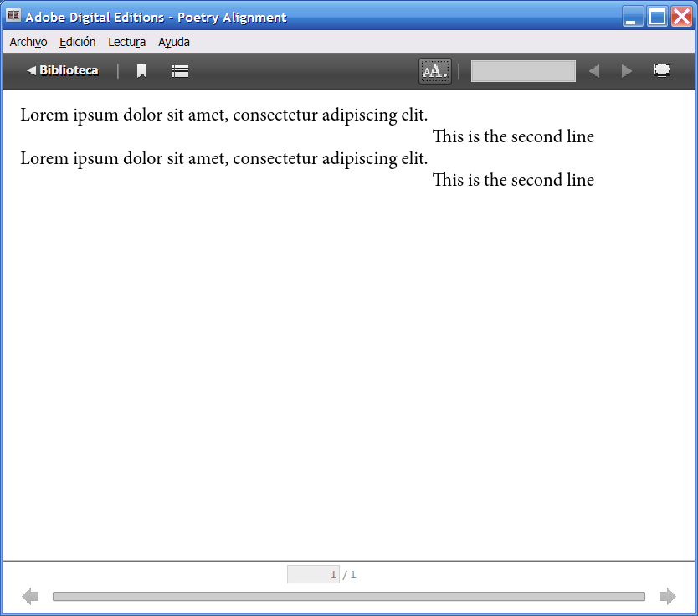Focus the search field in the toolbar
Screen dimensions: 698x616
pos(523,71)
